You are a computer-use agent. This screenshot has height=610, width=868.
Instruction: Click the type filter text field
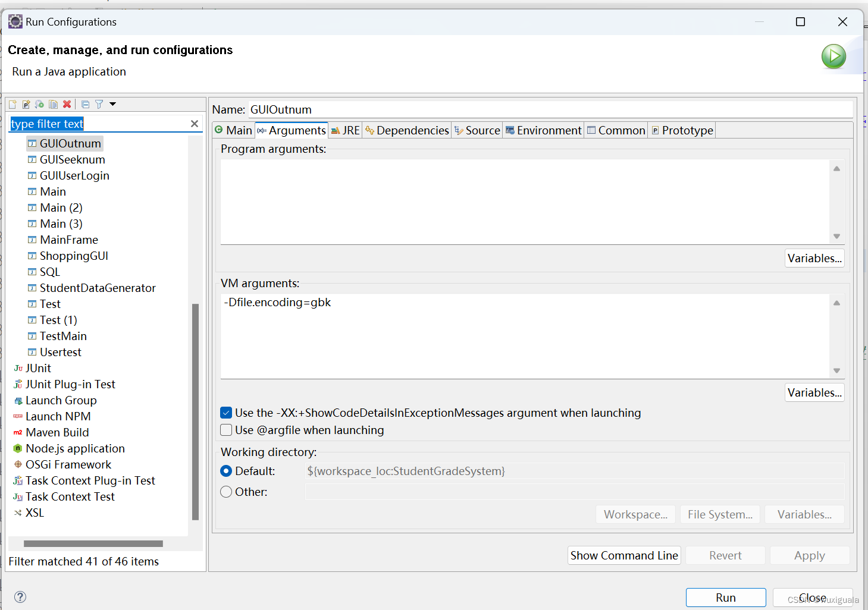pyautogui.click(x=98, y=124)
